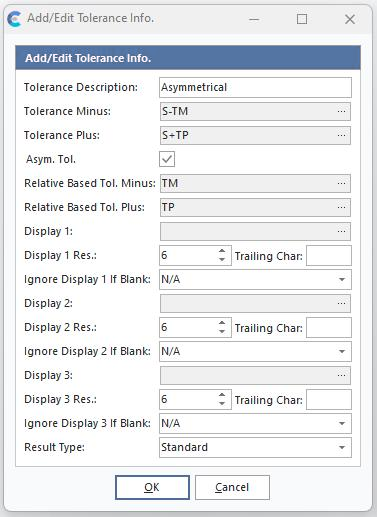Click the Cancel button
Viewport: 377px width, 517px height.
point(232,487)
